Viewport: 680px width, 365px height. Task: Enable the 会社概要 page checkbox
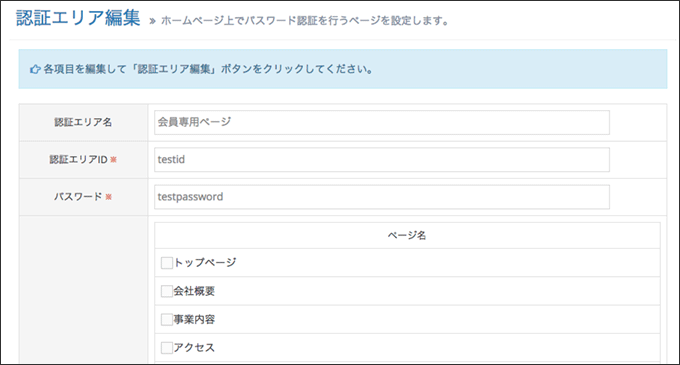tap(167, 291)
